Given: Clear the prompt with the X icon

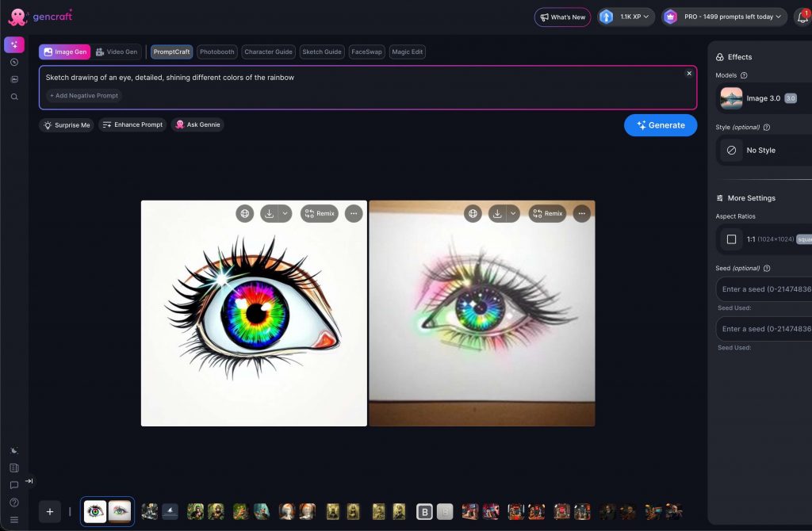Looking at the screenshot, I should (689, 73).
